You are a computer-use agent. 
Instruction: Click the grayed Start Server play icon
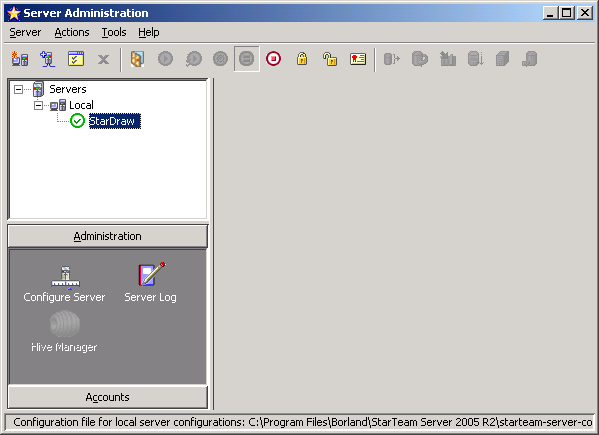[x=165, y=59]
